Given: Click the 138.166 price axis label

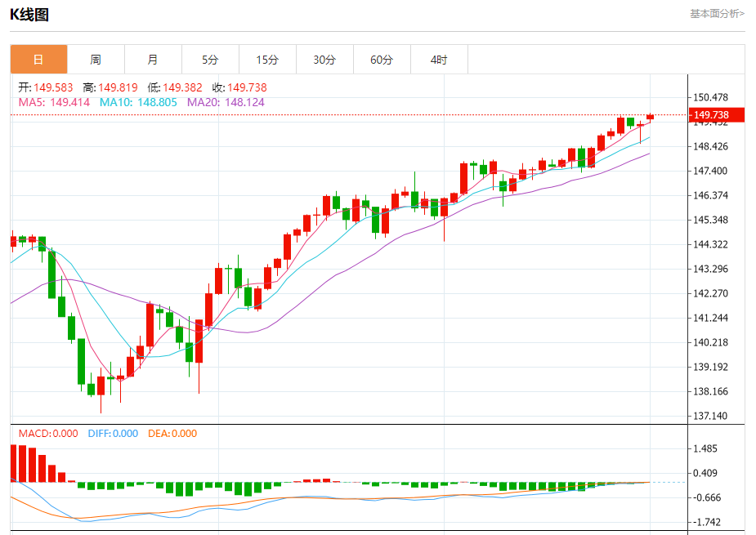Looking at the screenshot, I should [711, 391].
